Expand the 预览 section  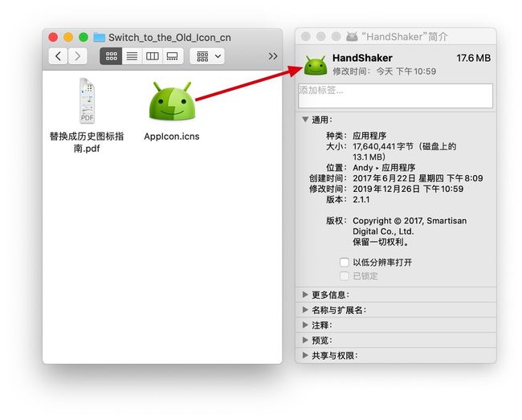[x=305, y=340]
